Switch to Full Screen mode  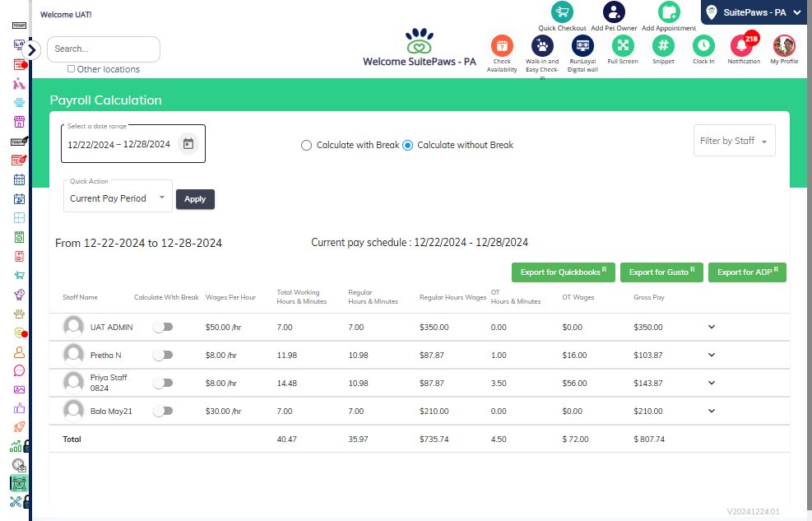623,46
